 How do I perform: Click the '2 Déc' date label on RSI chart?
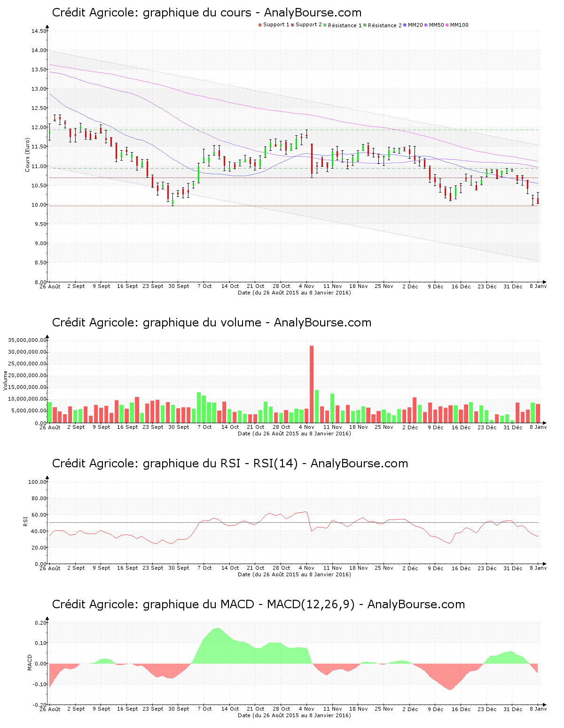pos(410,568)
